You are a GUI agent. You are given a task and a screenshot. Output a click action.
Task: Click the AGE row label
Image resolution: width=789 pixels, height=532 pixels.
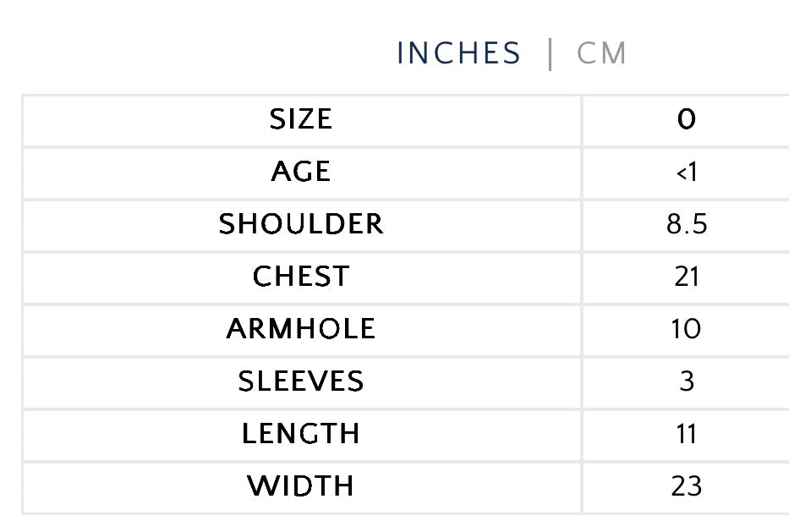(x=301, y=172)
